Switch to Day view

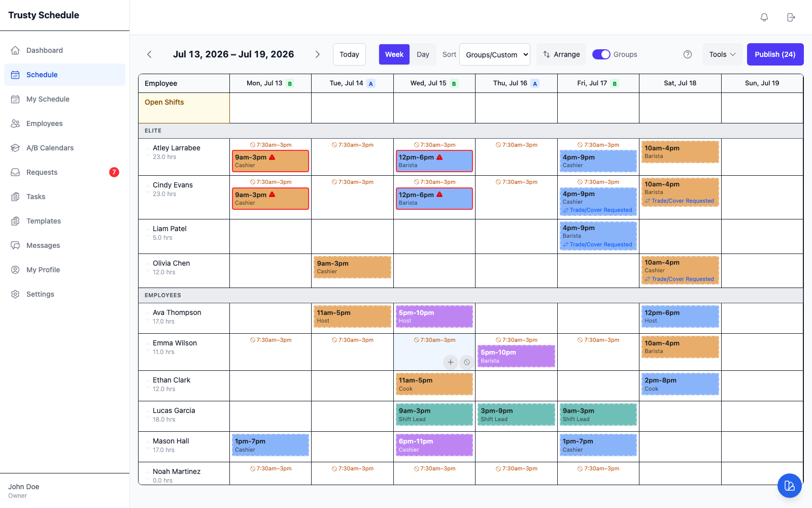(423, 54)
